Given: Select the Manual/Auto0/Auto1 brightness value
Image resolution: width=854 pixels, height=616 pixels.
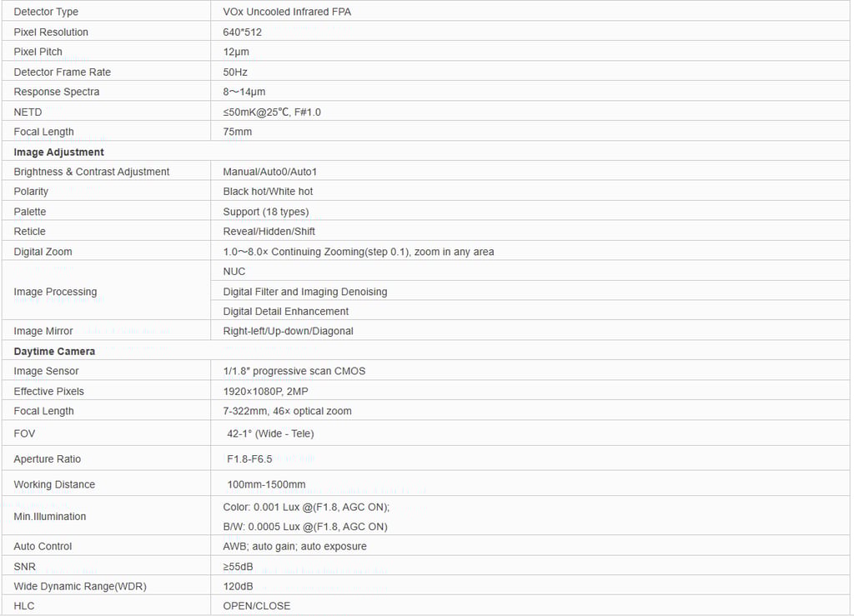Looking at the screenshot, I should click(x=269, y=172).
